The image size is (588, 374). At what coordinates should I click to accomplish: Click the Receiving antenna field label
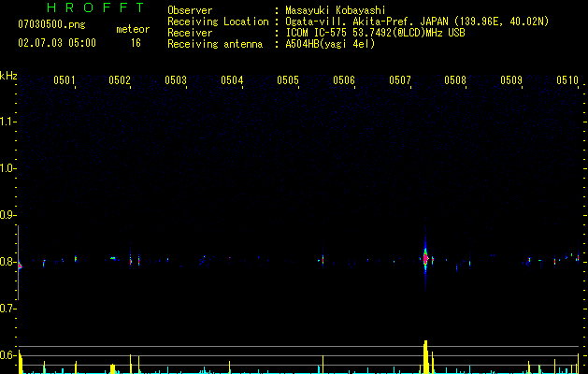[215, 44]
